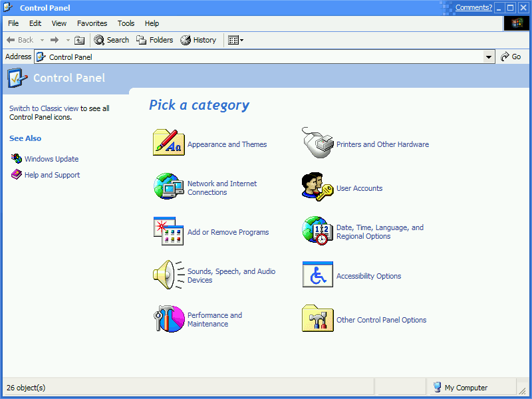Maximize the Control Panel window
This screenshot has height=399, width=532.
click(510, 7)
